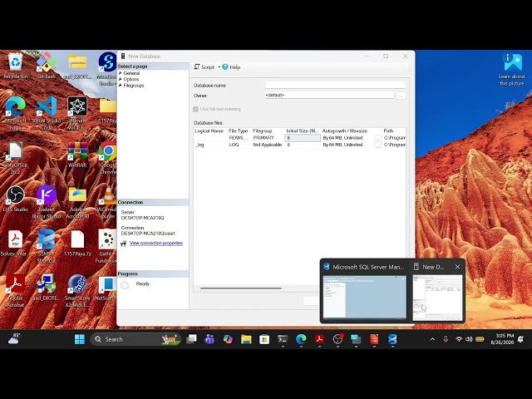Viewport: 532px width, 399px height.
Task: Show hidden system tray icons
Action: [x=432, y=339]
